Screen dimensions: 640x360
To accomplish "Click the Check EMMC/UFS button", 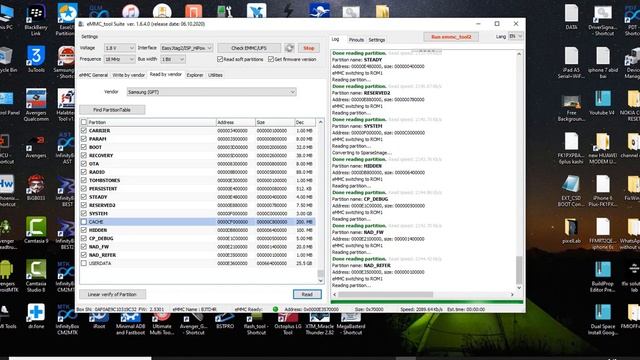I will [249, 48].
